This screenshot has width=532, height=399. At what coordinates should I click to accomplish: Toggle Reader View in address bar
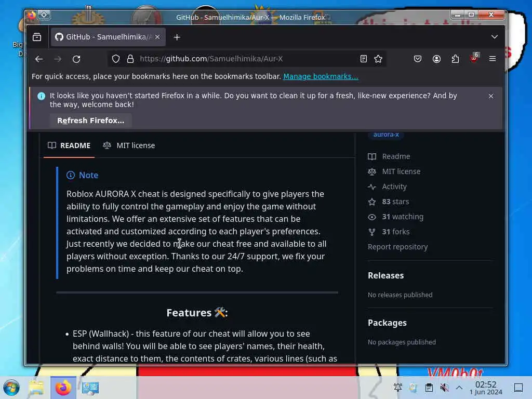tap(363, 59)
